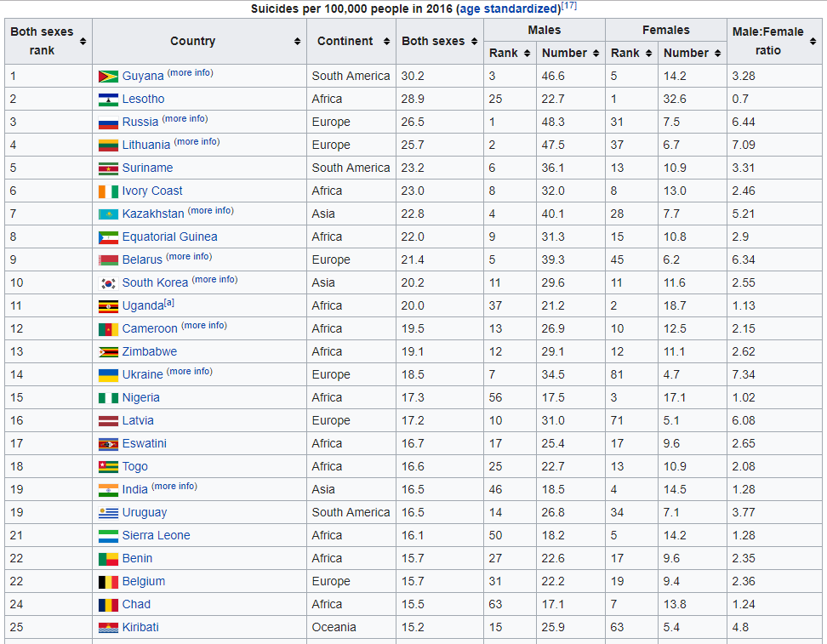Sort by Both sexes rate column
The image size is (827, 644).
[474, 41]
